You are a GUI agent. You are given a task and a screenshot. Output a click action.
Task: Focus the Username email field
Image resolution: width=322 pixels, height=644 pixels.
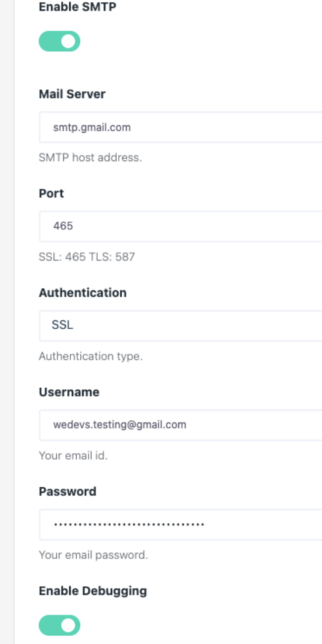coord(181,425)
